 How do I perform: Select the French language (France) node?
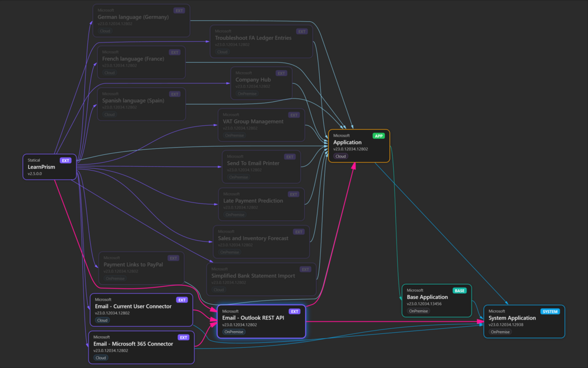(141, 62)
